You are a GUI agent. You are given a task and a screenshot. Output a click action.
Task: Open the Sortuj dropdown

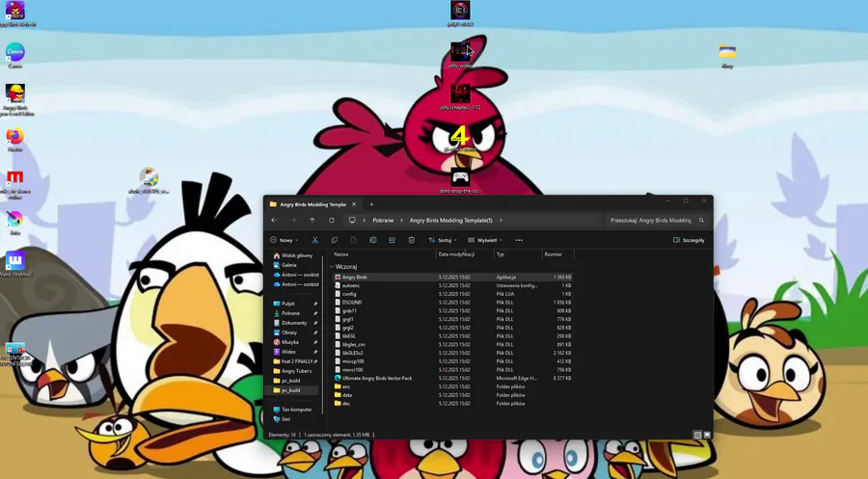(x=443, y=240)
